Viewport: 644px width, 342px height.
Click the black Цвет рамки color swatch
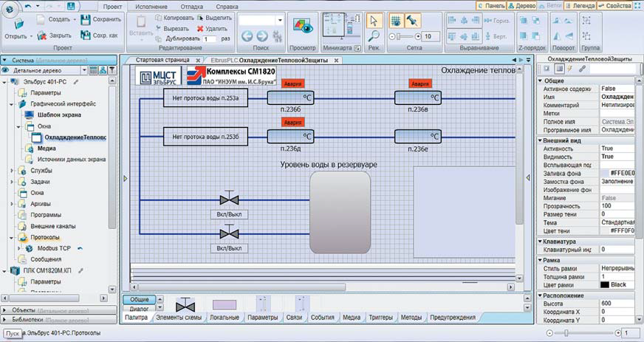[x=605, y=284]
